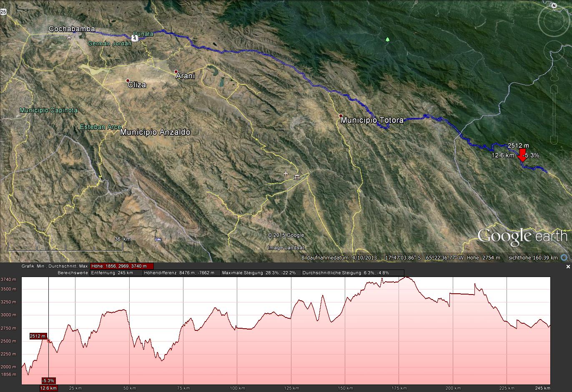The height and width of the screenshot is (392, 572).
Task: Click the museum landmark icon on map
Action: pyautogui.click(x=297, y=177)
